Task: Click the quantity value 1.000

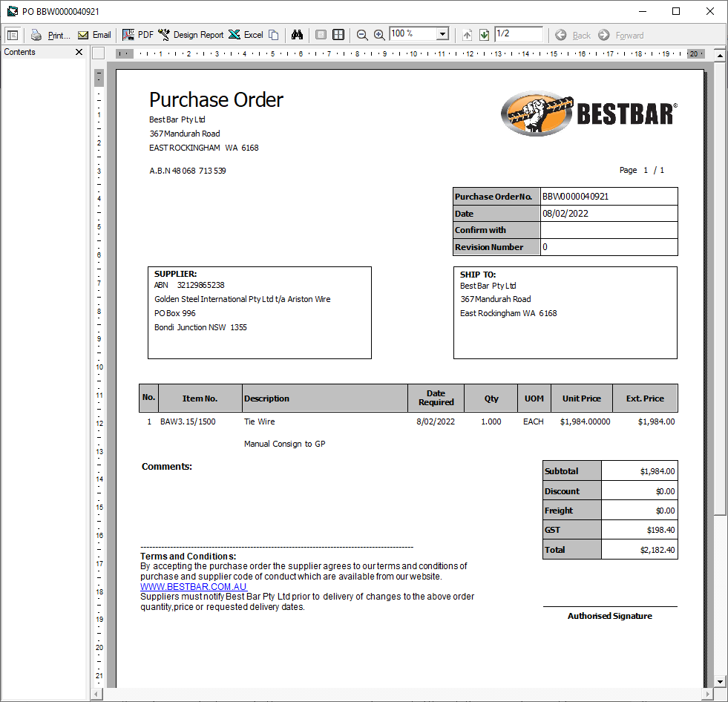Action: tap(491, 421)
